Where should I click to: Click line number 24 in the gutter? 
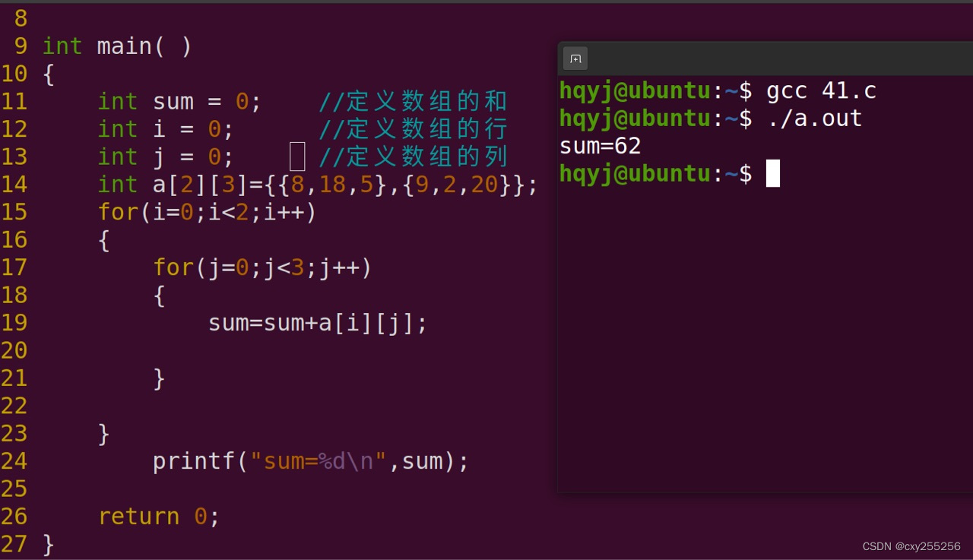14,461
